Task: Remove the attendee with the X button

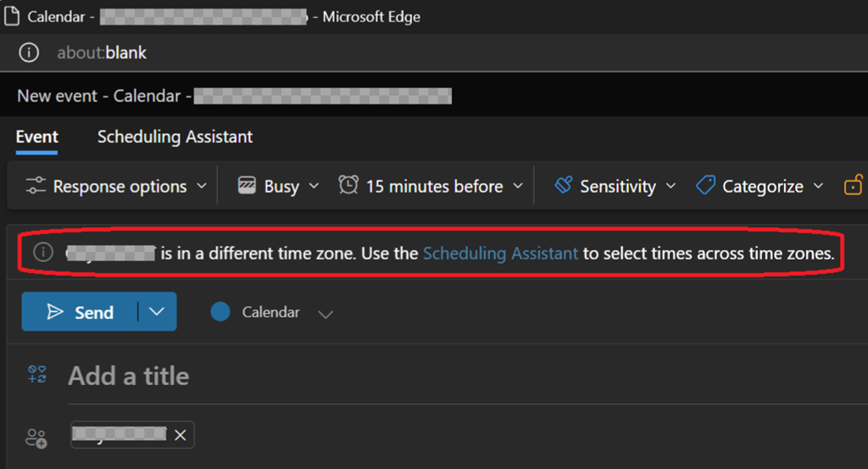Action: [x=180, y=435]
